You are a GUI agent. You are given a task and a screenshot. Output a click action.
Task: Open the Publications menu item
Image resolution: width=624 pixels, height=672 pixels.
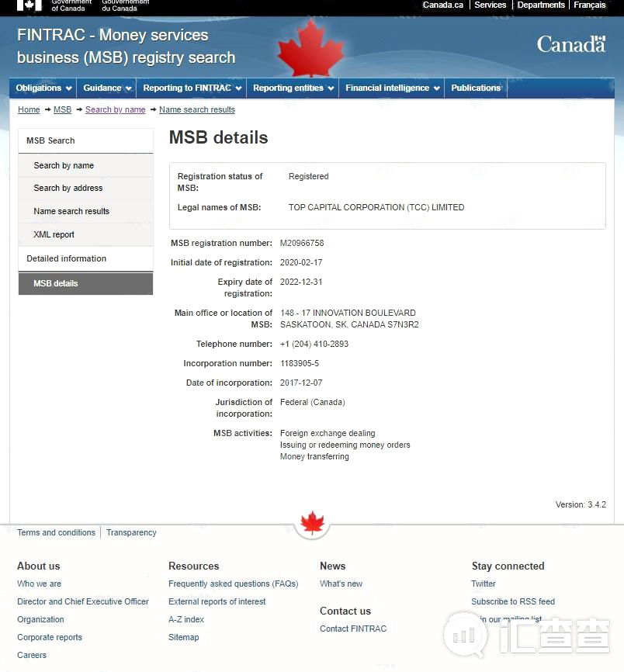point(476,88)
